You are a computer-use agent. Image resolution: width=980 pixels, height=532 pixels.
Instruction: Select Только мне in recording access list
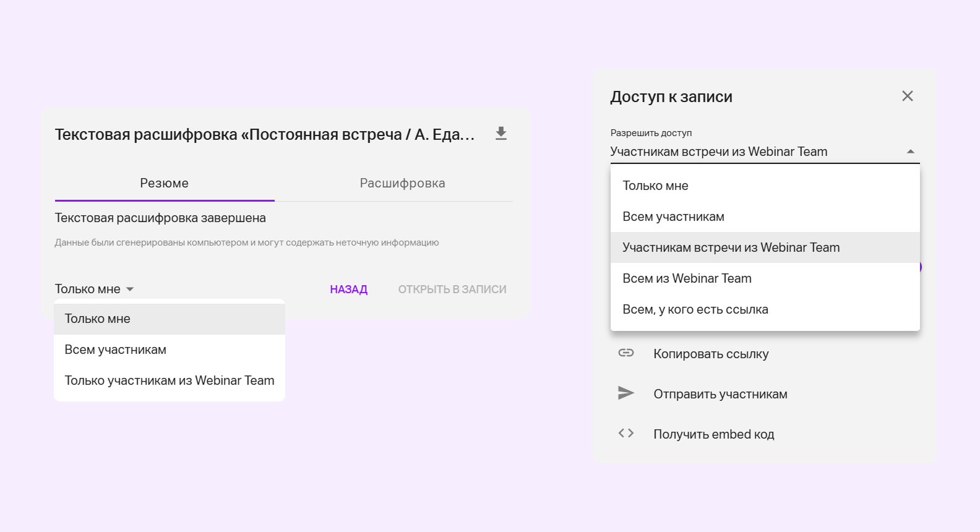click(x=655, y=186)
